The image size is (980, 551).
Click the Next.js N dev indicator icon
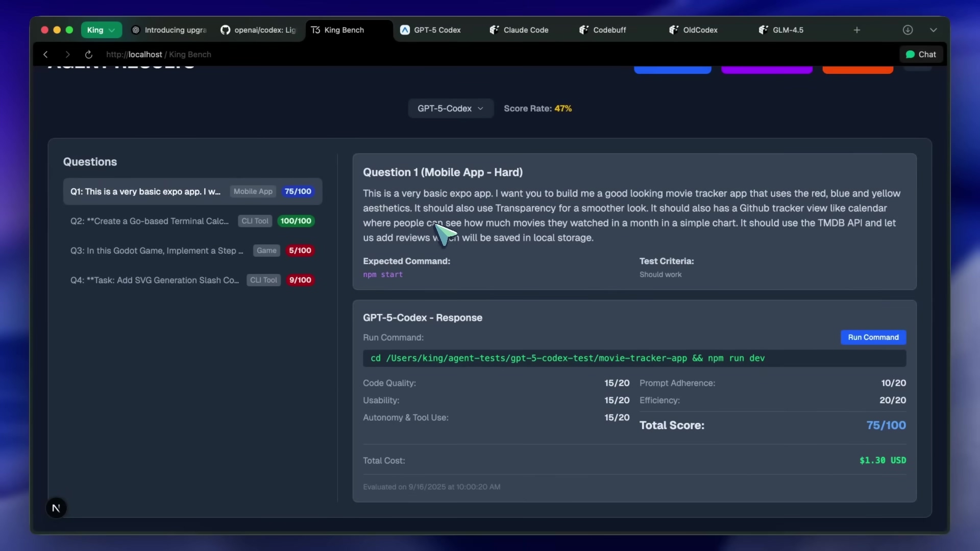click(x=56, y=508)
